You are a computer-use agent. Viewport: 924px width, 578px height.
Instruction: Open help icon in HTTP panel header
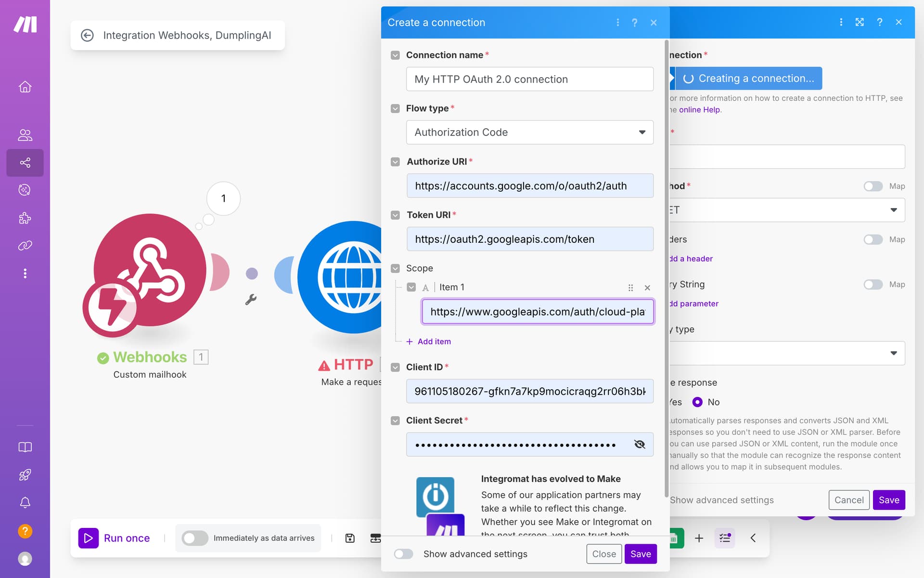click(x=880, y=22)
